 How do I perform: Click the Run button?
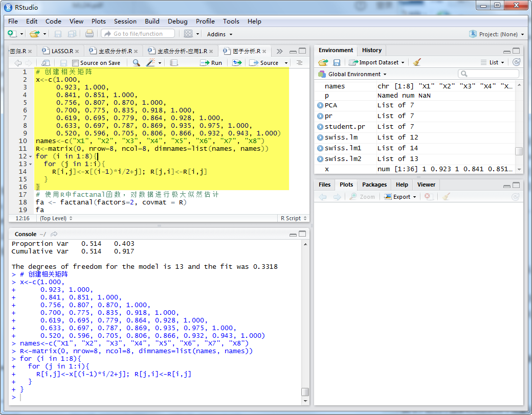pos(211,63)
